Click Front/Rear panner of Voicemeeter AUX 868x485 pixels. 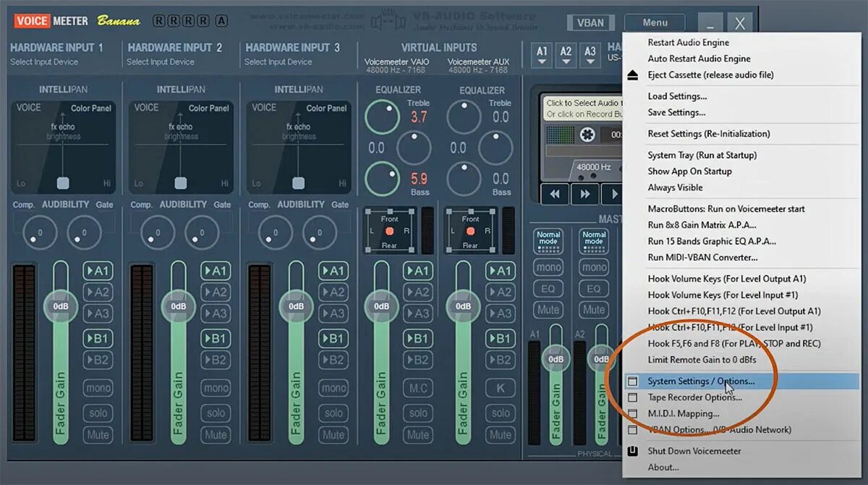coord(470,230)
